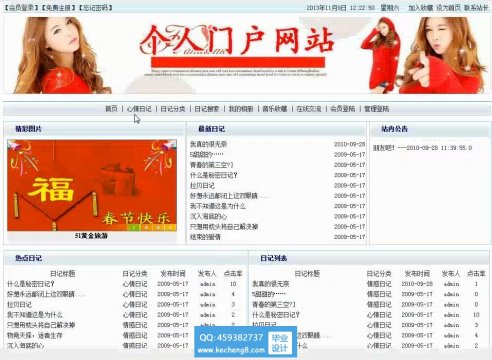Screen dimensions: 492x360
Task: Open hot diary 物竞天择,适者生存
Action: tap(35, 335)
